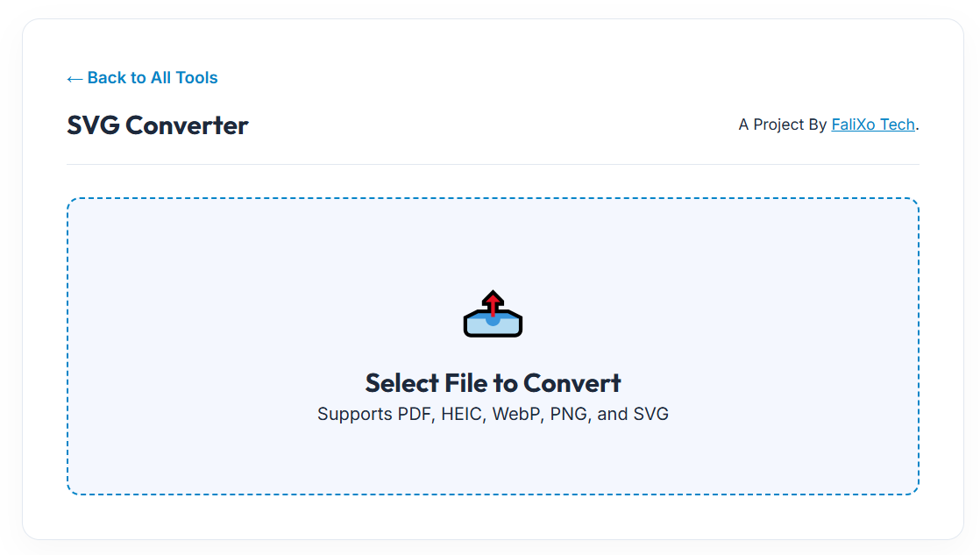Open the FaliXo Tech hyperlink
This screenshot has width=980, height=555.
[x=872, y=125]
